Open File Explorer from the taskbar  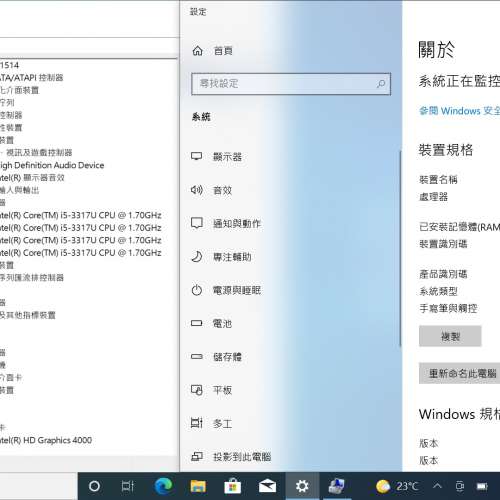click(x=198, y=486)
